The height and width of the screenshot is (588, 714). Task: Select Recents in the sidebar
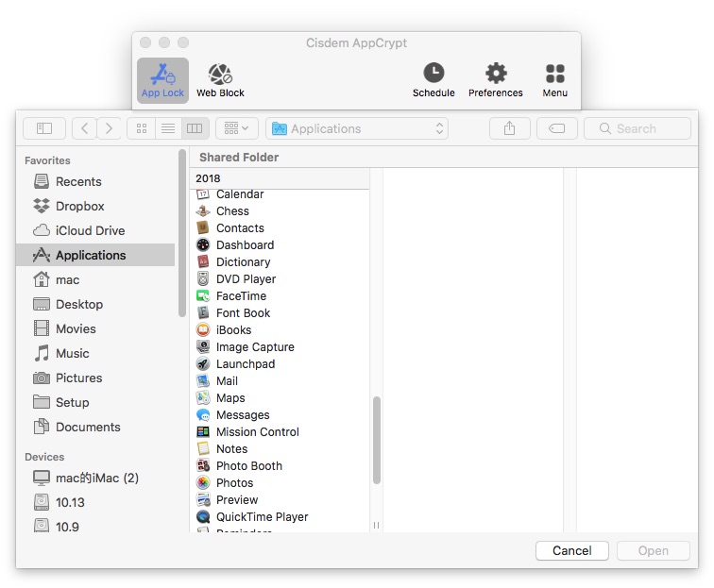pos(95,181)
